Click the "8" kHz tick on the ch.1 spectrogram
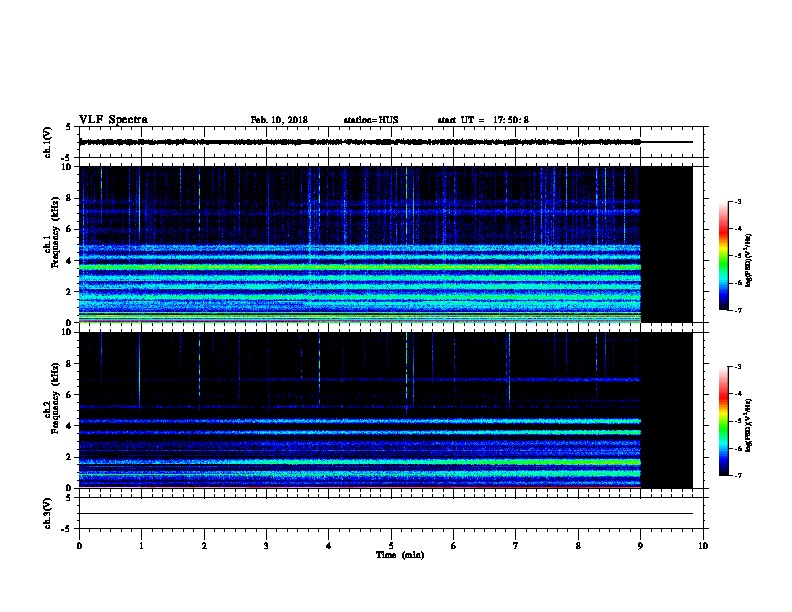 pyautogui.click(x=69, y=198)
